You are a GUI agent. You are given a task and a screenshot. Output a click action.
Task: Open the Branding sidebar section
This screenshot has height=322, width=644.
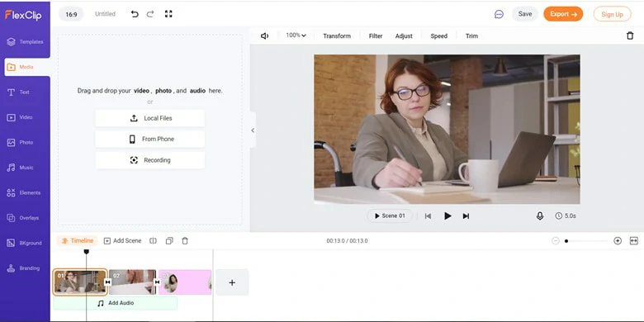pos(23,268)
